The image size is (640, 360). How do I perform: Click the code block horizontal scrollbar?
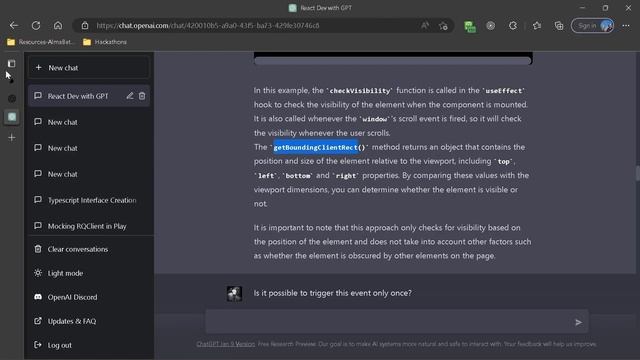pos(393,61)
